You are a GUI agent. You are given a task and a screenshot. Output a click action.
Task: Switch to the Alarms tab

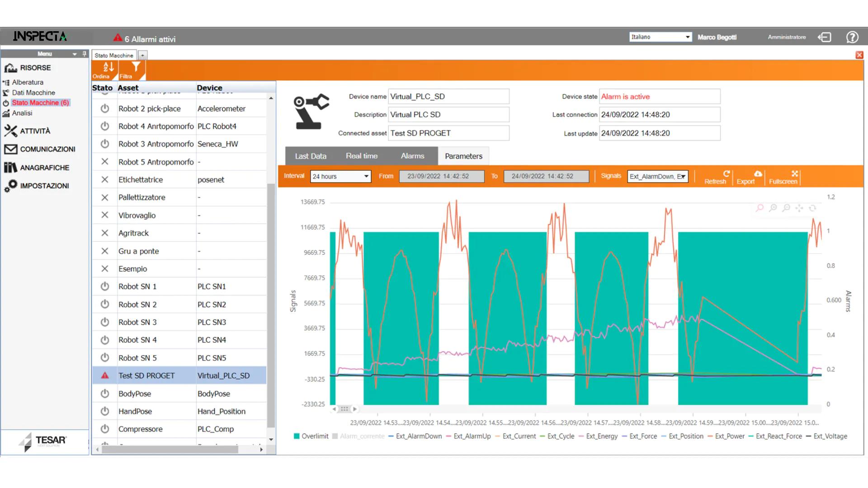coord(412,156)
